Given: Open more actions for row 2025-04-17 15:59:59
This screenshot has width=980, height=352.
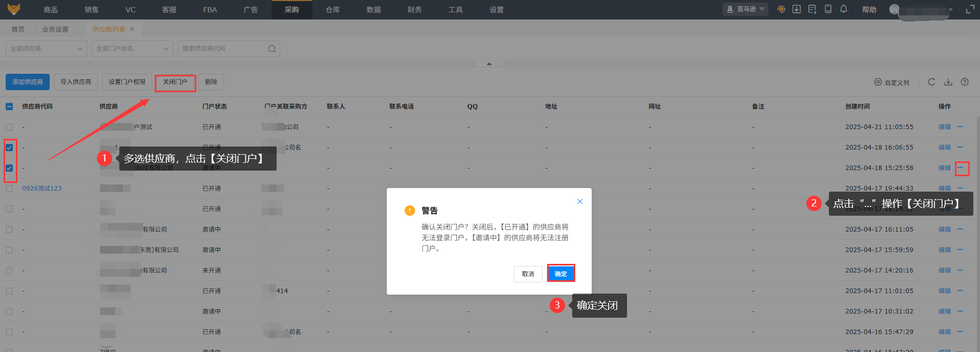Looking at the screenshot, I should point(960,250).
